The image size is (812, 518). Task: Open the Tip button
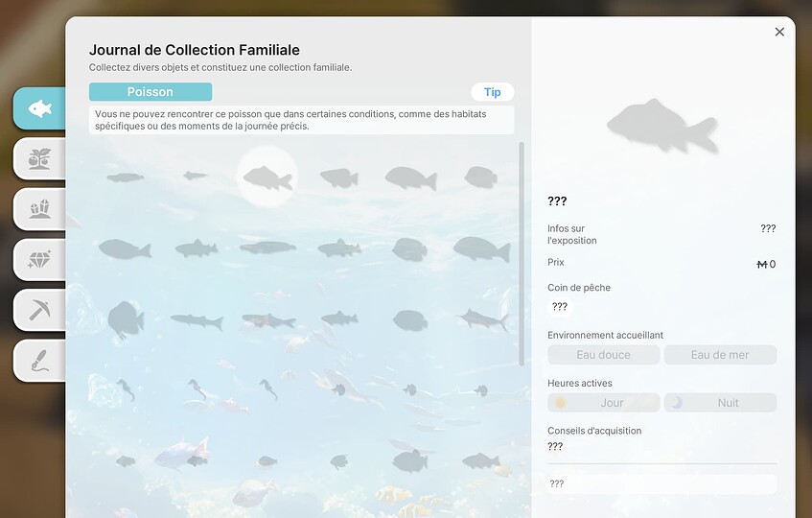pyautogui.click(x=492, y=92)
